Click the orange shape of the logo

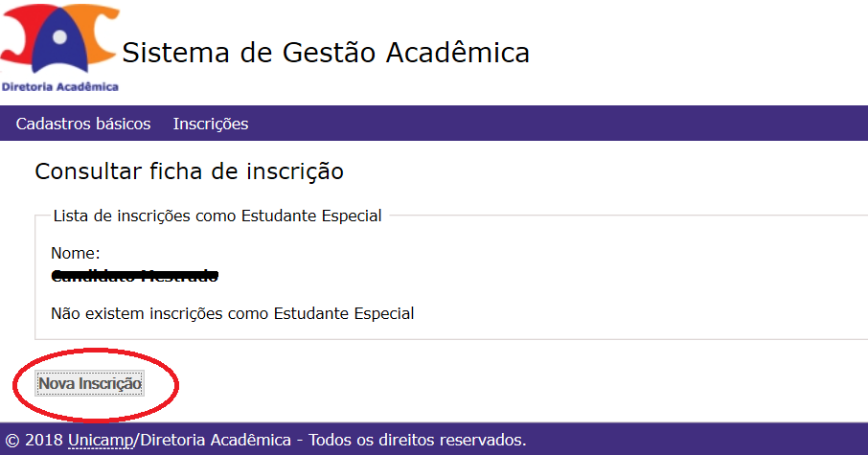point(99,34)
